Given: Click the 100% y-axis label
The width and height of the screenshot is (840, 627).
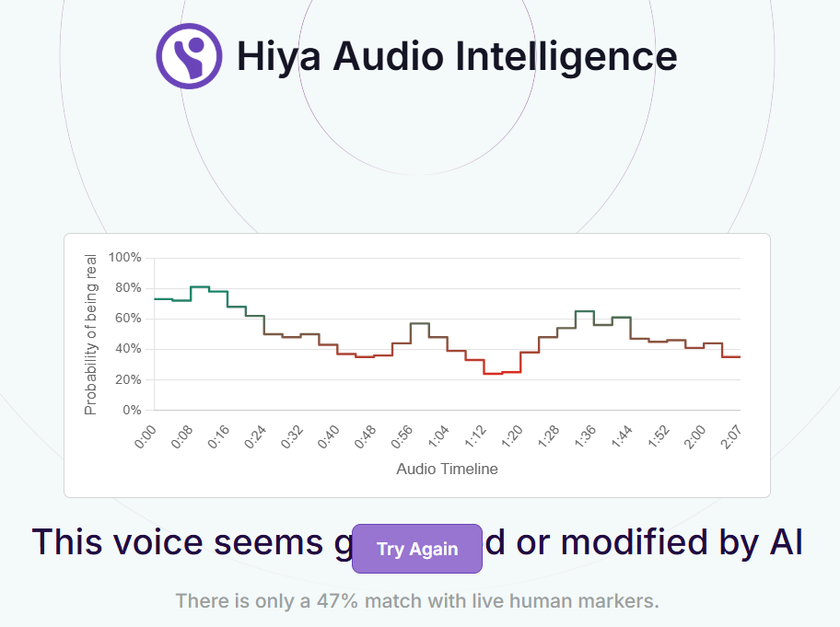Looking at the screenshot, I should (125, 258).
